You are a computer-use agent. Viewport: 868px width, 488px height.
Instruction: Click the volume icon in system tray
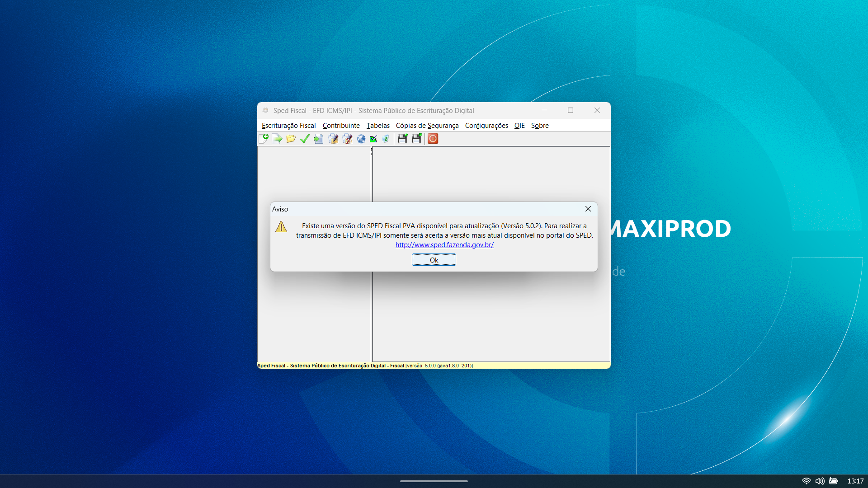click(820, 481)
